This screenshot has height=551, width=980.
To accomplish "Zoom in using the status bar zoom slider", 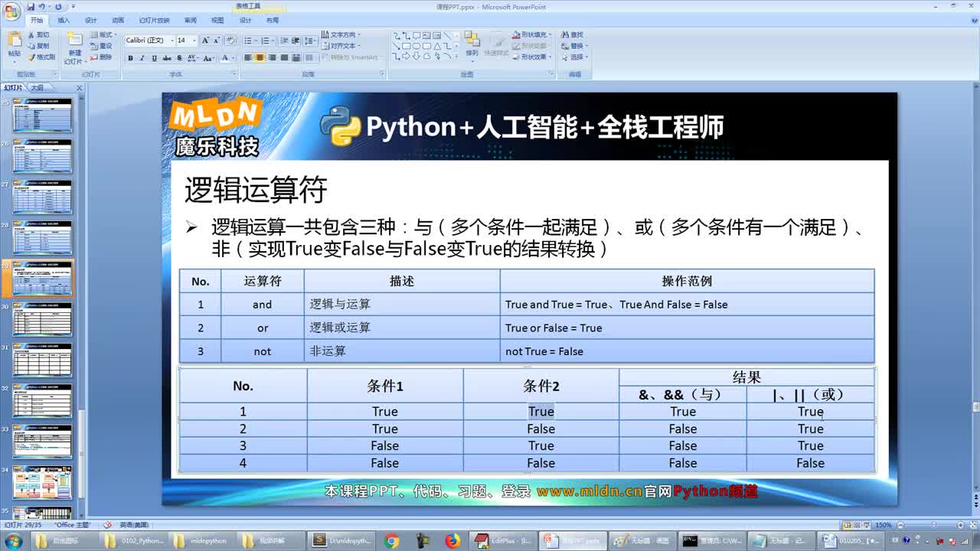I will coord(959,525).
